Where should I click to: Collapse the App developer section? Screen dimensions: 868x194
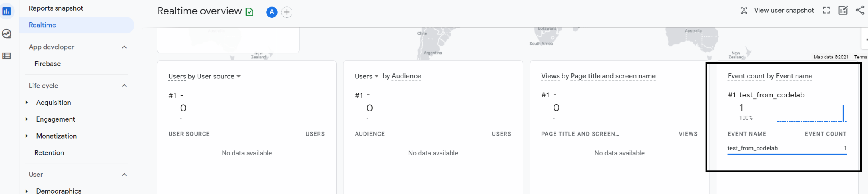tap(124, 47)
